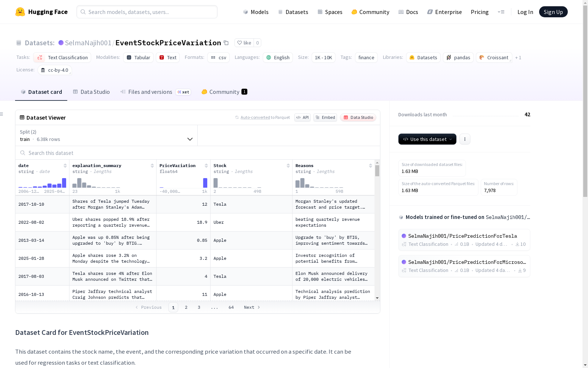The height and width of the screenshot is (368, 588).
Task: Focus the Search this dataset field
Action: click(198, 153)
